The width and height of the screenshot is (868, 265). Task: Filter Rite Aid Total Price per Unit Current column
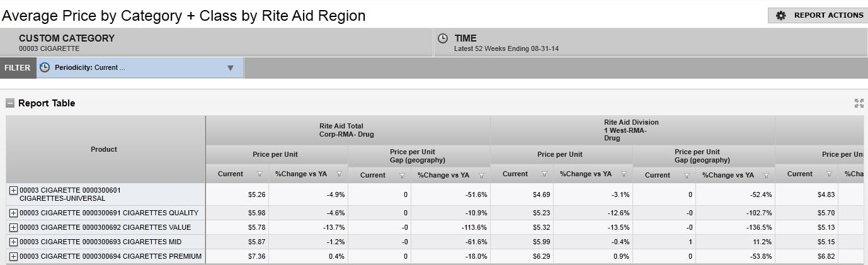click(x=260, y=174)
